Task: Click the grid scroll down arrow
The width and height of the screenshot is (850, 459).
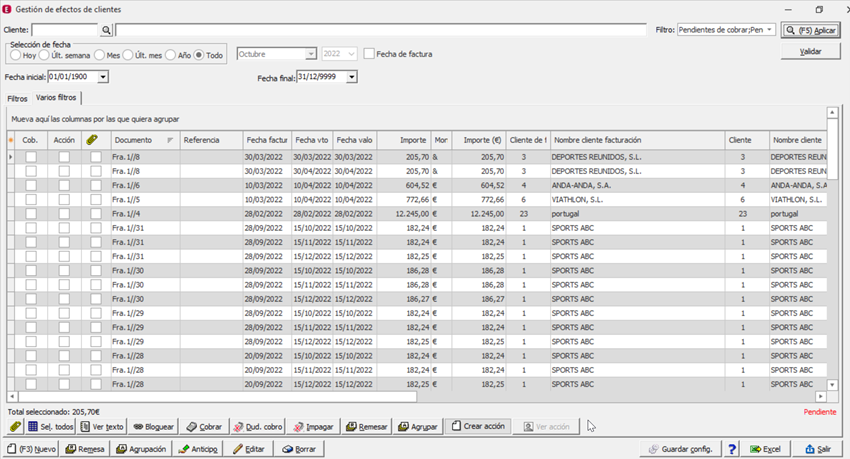Action: click(832, 384)
